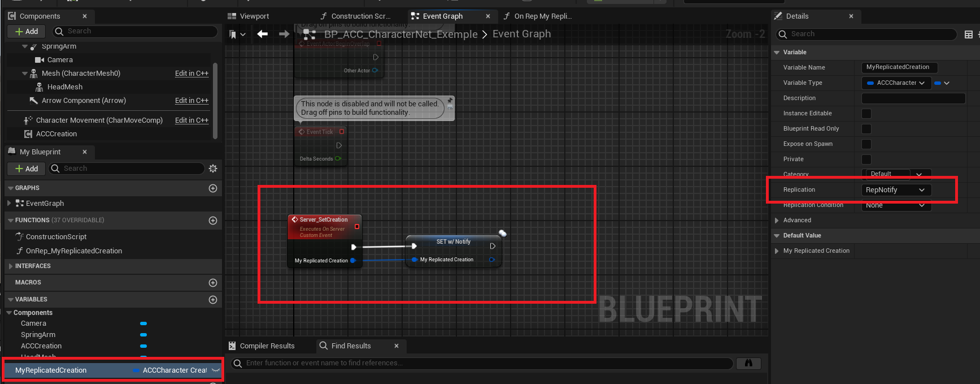Viewport: 980px width, 384px height.
Task: Click the HeadMesh skeletal mesh icon
Action: click(40, 87)
